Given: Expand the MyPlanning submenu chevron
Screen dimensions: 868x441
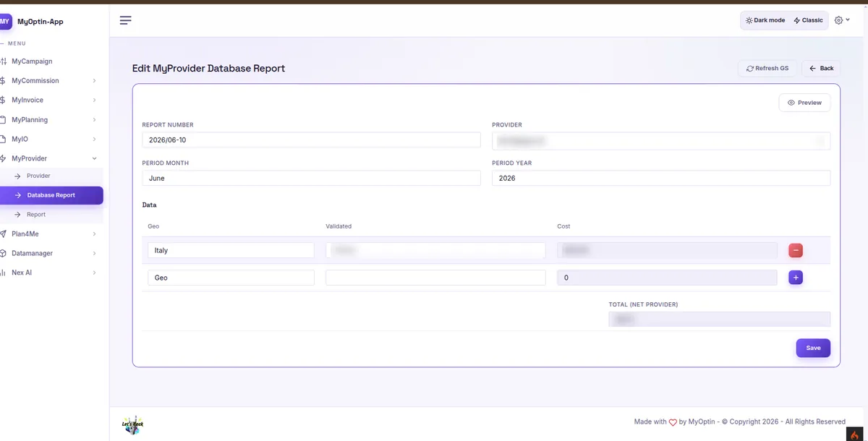Looking at the screenshot, I should [94, 120].
